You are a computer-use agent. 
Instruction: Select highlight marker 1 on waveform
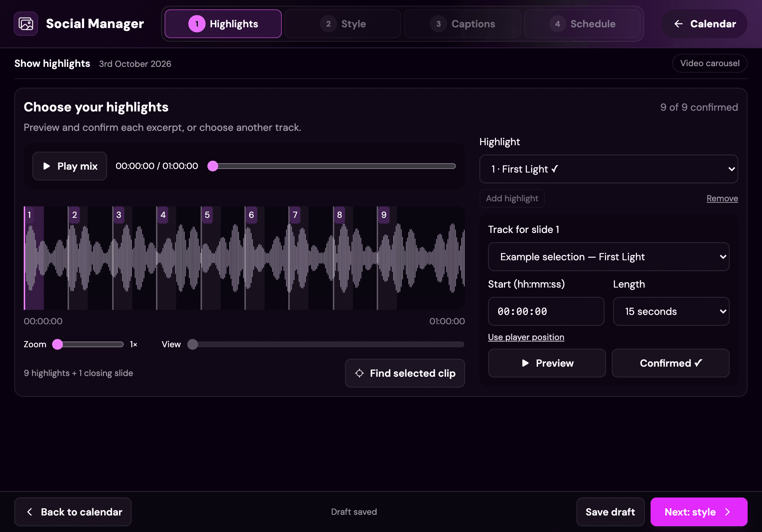pos(29,215)
